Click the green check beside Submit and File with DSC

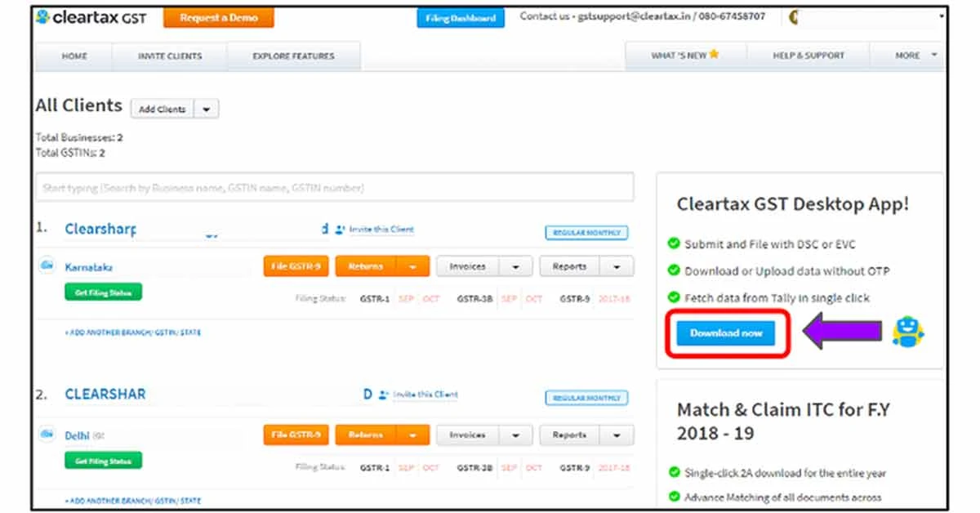click(x=675, y=243)
